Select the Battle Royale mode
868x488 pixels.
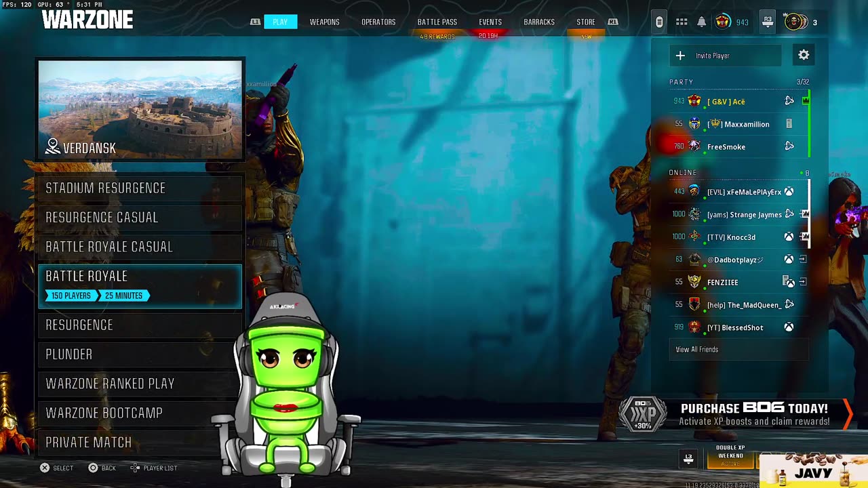pos(140,286)
